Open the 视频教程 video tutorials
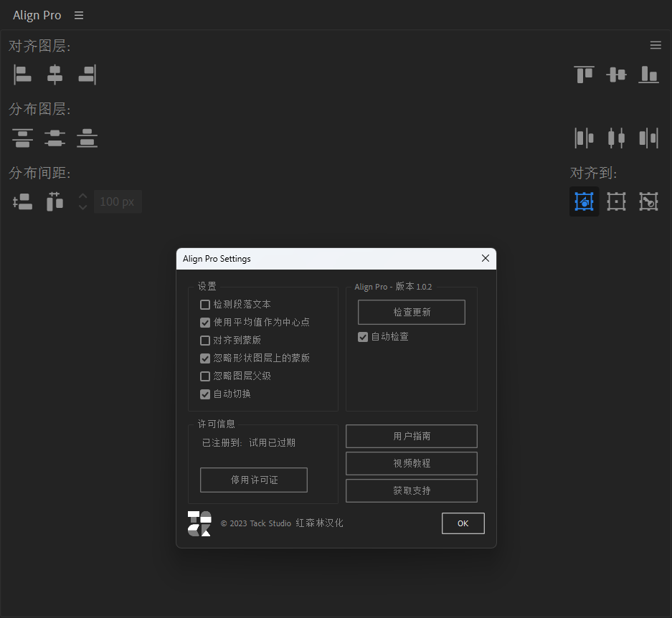The width and height of the screenshot is (672, 618). (412, 463)
